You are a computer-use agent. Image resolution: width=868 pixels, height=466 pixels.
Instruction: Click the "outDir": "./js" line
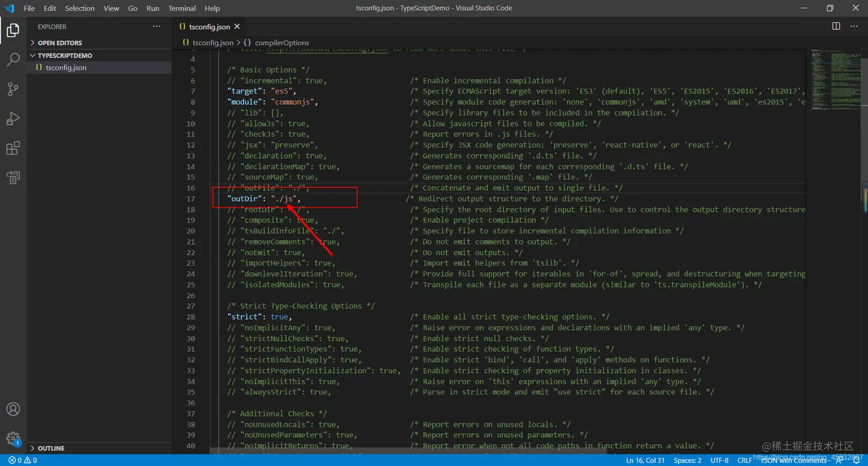coord(264,199)
